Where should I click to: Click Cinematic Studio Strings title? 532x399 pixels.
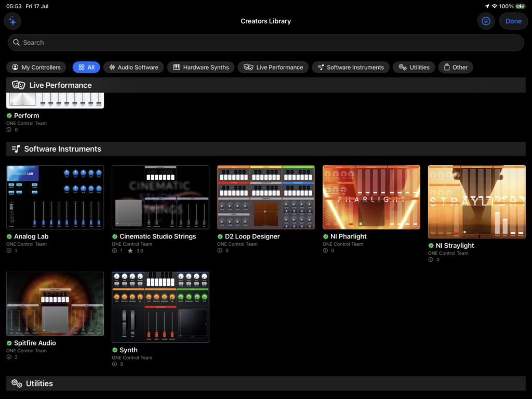coord(158,236)
